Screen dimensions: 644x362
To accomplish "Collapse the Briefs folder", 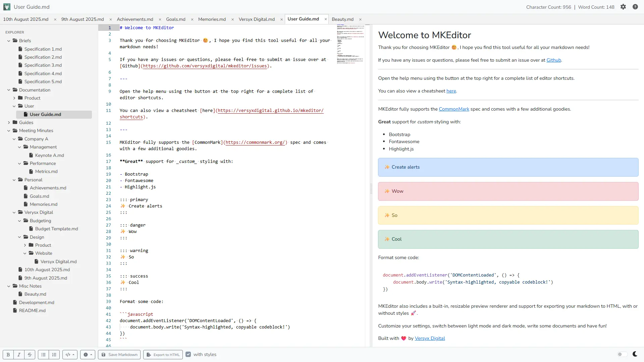I will [9, 41].
